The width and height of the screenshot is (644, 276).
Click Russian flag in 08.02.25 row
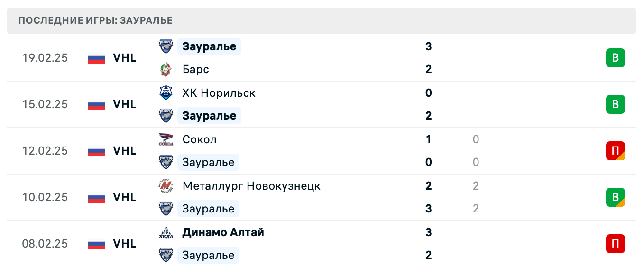(x=97, y=244)
